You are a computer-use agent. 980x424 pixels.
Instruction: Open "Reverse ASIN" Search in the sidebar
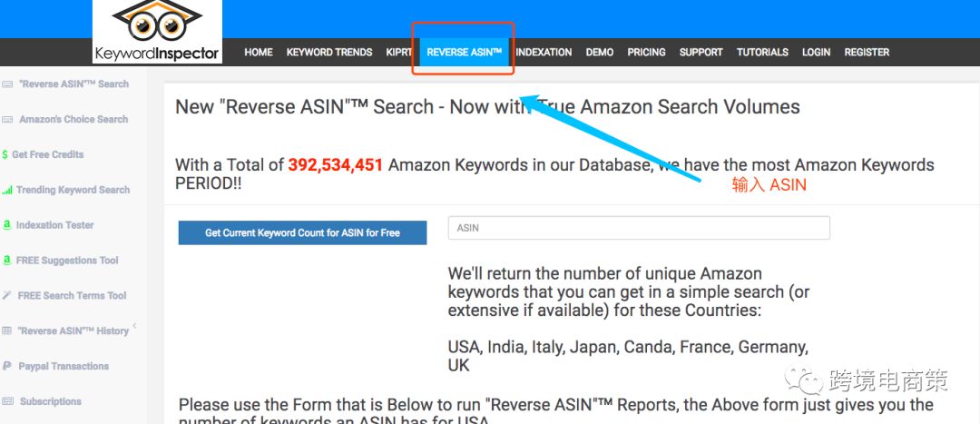tap(73, 84)
